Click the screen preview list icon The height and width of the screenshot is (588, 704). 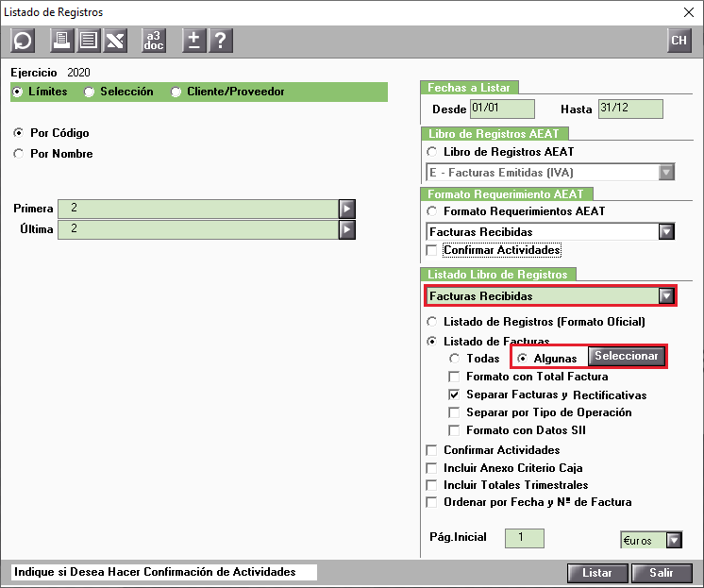point(89,41)
